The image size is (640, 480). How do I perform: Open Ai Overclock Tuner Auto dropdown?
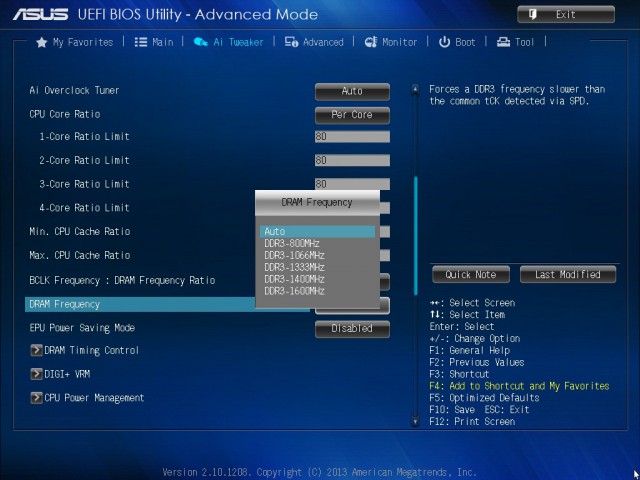click(352, 91)
